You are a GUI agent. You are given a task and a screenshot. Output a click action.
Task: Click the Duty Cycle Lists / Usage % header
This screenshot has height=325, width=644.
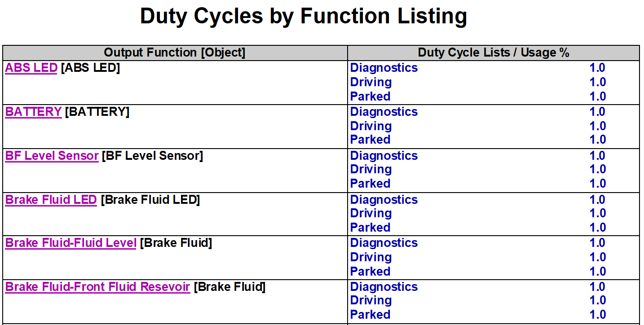click(x=494, y=53)
